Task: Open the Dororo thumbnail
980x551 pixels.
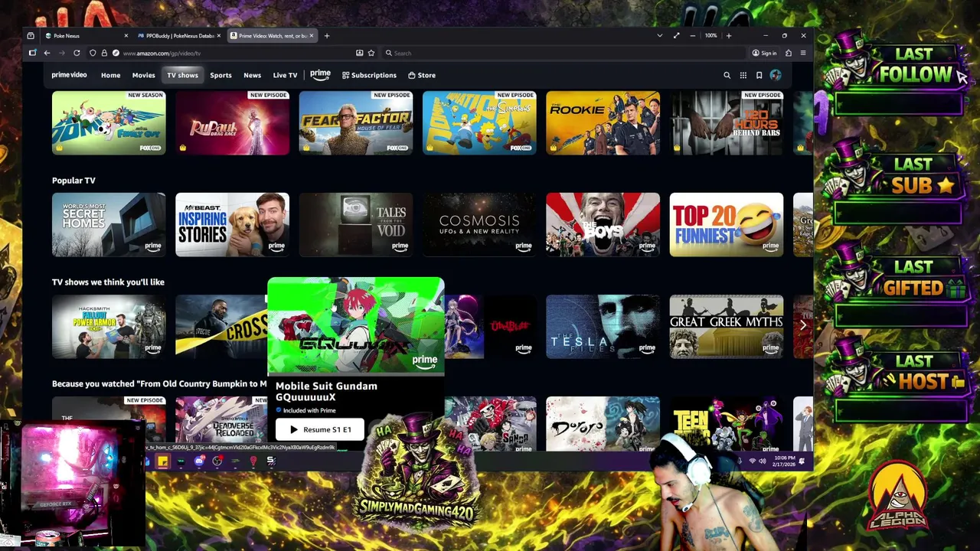Action: [x=603, y=424]
